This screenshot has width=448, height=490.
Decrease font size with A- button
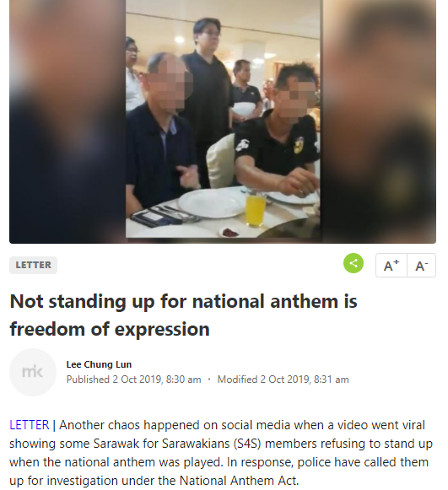422,266
